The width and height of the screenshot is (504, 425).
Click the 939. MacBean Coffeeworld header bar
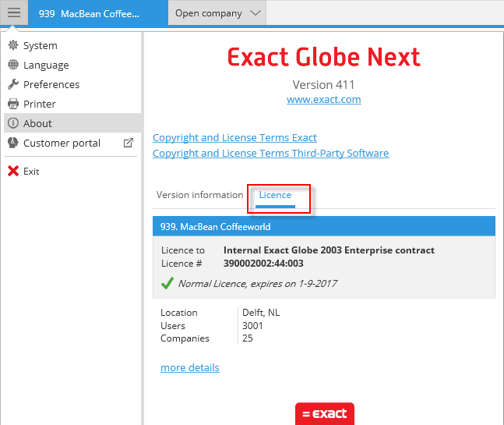coord(324,226)
